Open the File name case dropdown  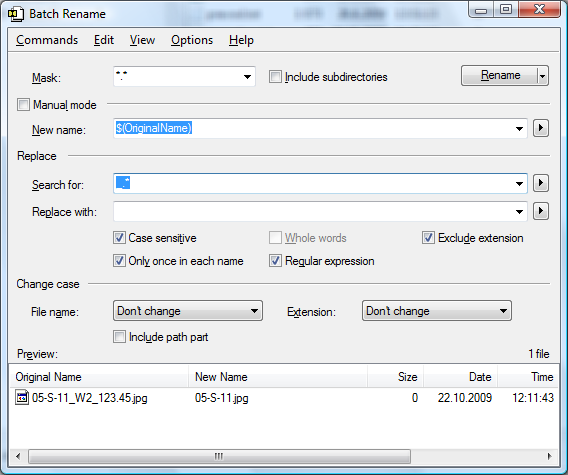point(188,311)
